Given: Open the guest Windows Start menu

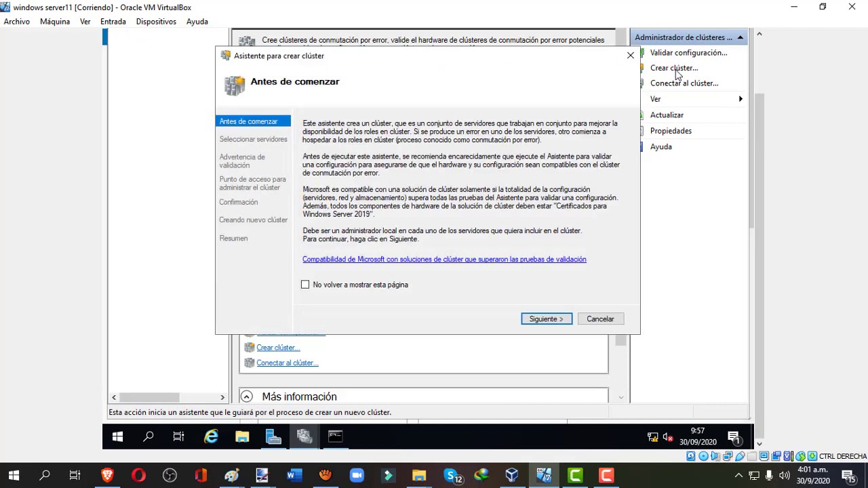Looking at the screenshot, I should (117, 437).
